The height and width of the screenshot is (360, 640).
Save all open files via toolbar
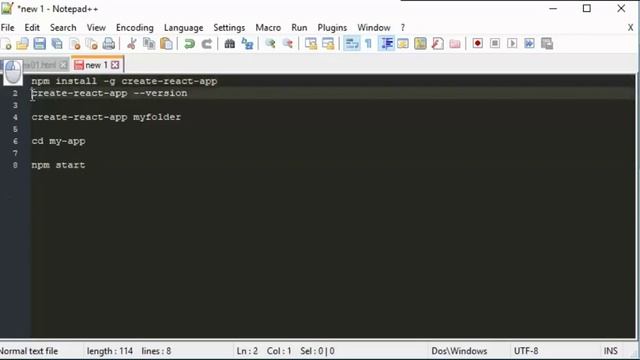pos(57,44)
